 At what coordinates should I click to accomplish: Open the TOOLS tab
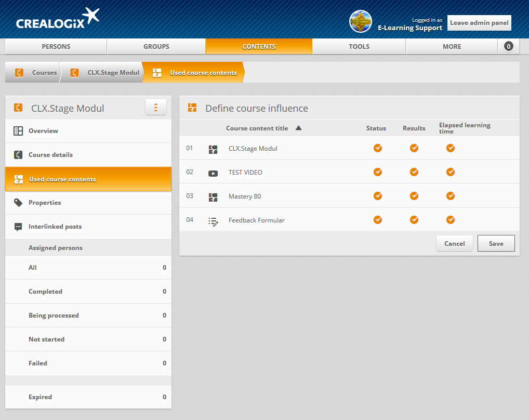pyautogui.click(x=359, y=46)
